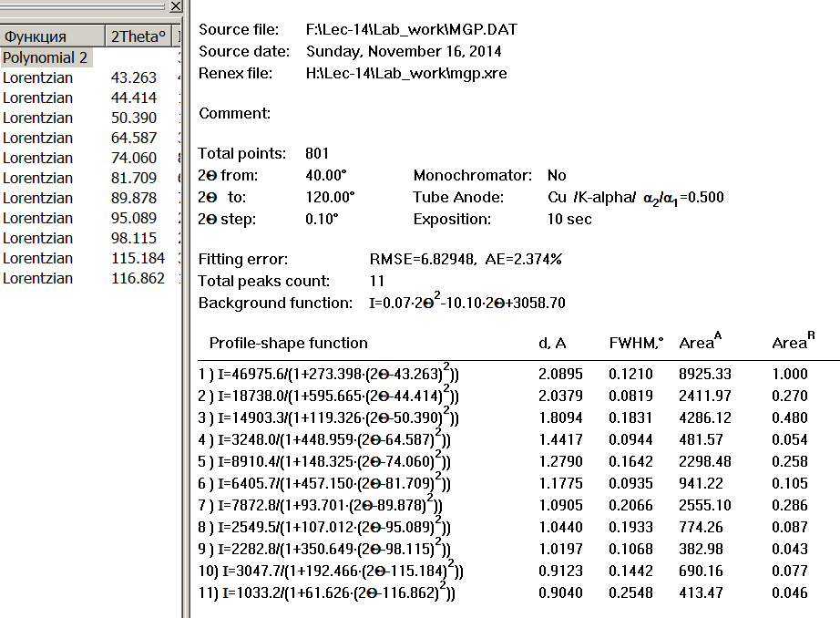Screen dimensions: 840x618
Task: Click the Total points value 801
Action: tap(317, 154)
